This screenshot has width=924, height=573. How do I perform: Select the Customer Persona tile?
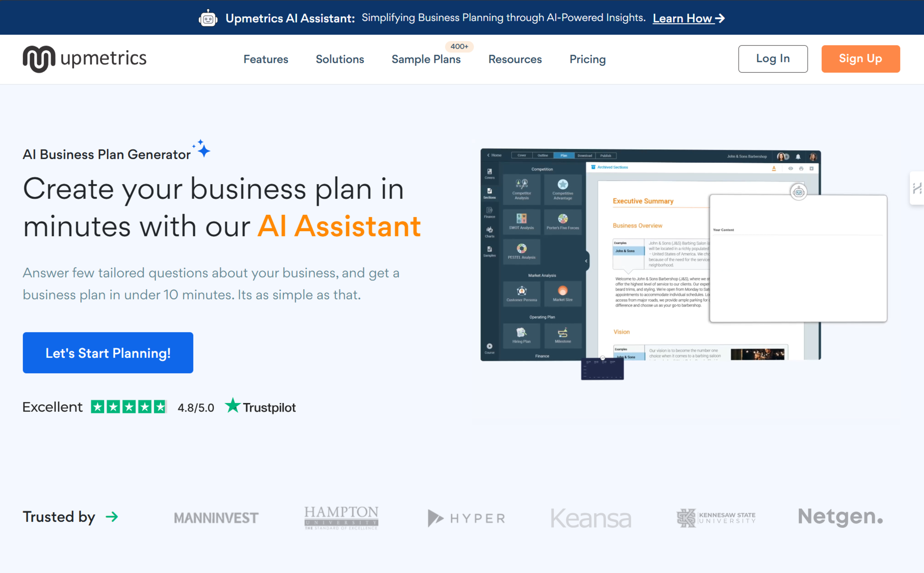click(522, 294)
